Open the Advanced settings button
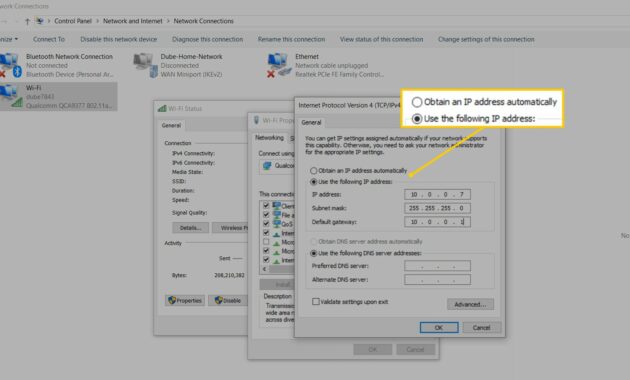The image size is (630, 380). coord(470,304)
